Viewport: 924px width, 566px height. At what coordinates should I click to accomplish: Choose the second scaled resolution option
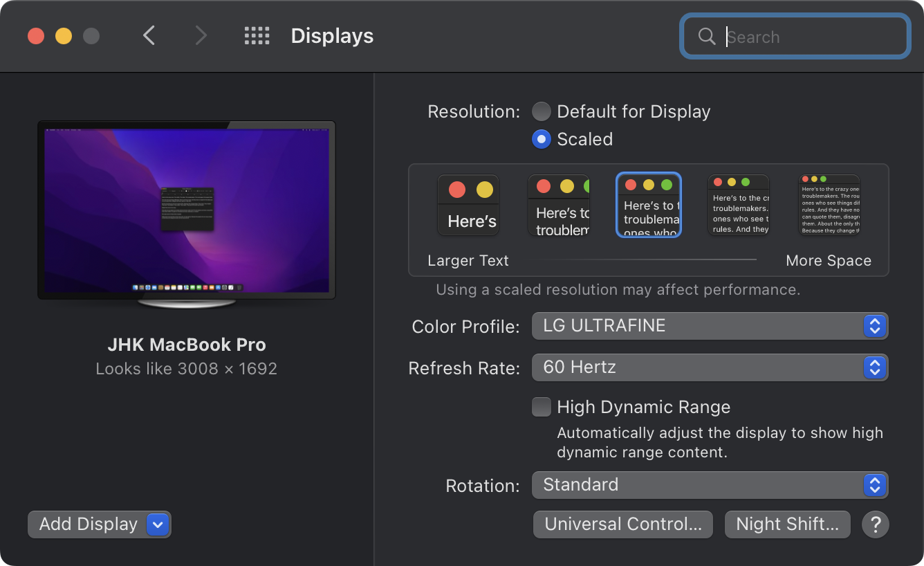click(x=559, y=205)
